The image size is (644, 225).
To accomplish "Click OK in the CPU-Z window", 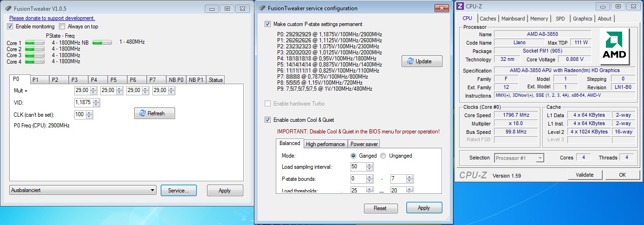I will coord(622,175).
